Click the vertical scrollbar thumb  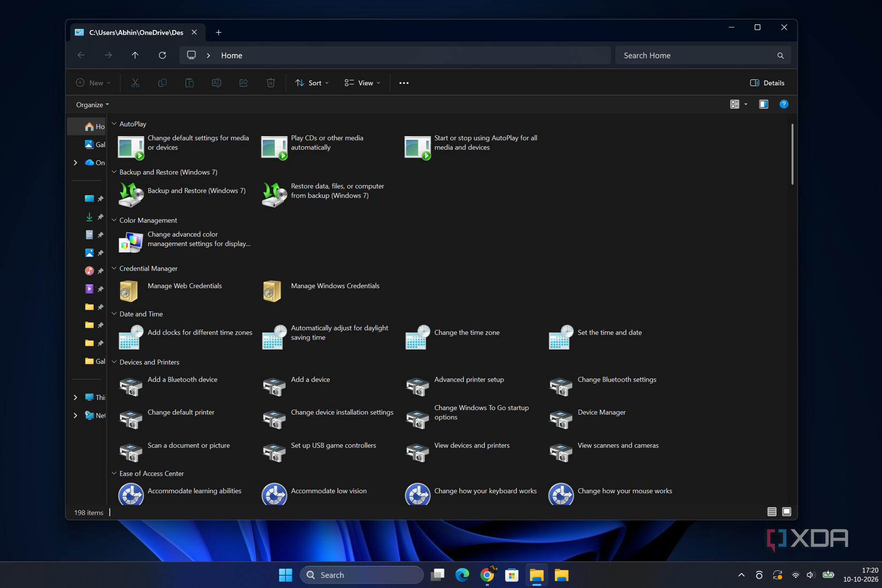tap(792, 154)
